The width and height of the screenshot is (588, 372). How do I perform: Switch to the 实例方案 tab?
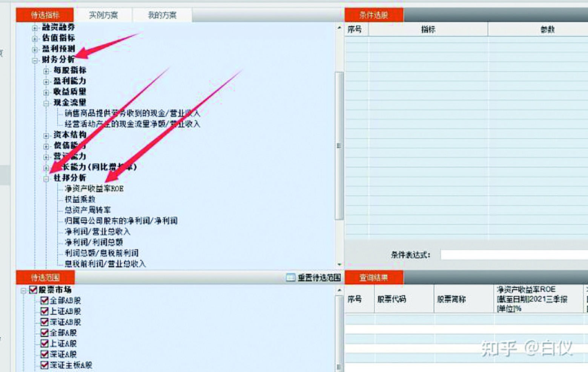coord(103,15)
